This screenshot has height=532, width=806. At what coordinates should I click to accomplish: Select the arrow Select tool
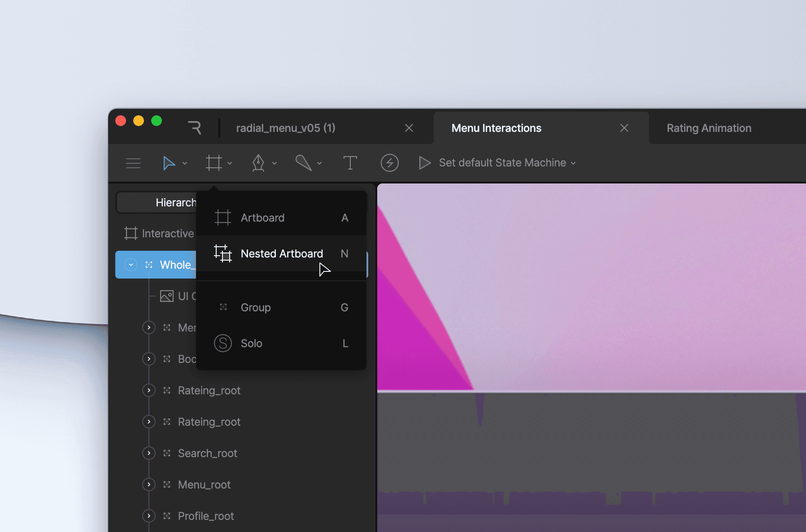(169, 163)
